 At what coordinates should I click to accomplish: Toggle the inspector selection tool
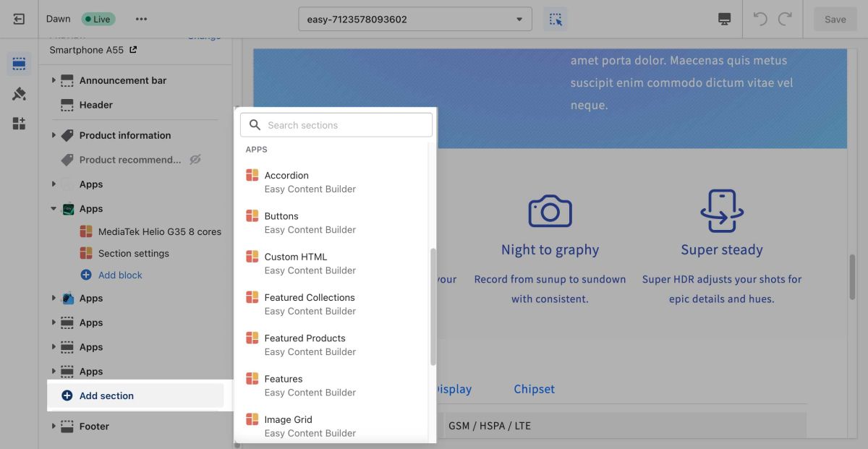pos(556,20)
